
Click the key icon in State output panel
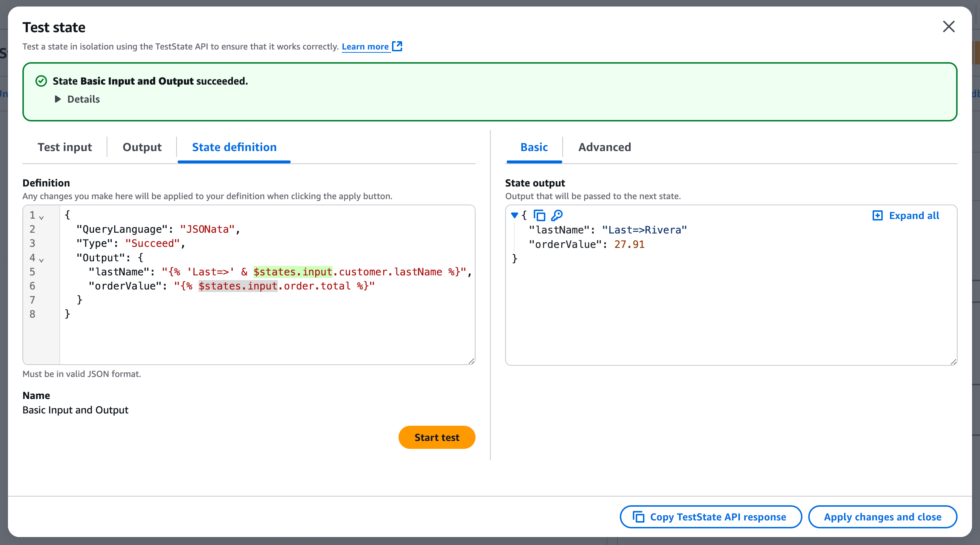point(557,215)
